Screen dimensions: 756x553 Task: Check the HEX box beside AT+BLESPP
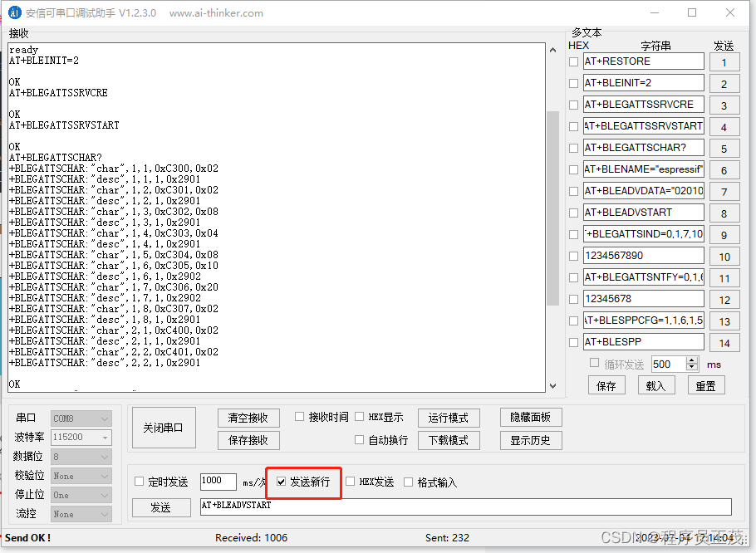(573, 341)
